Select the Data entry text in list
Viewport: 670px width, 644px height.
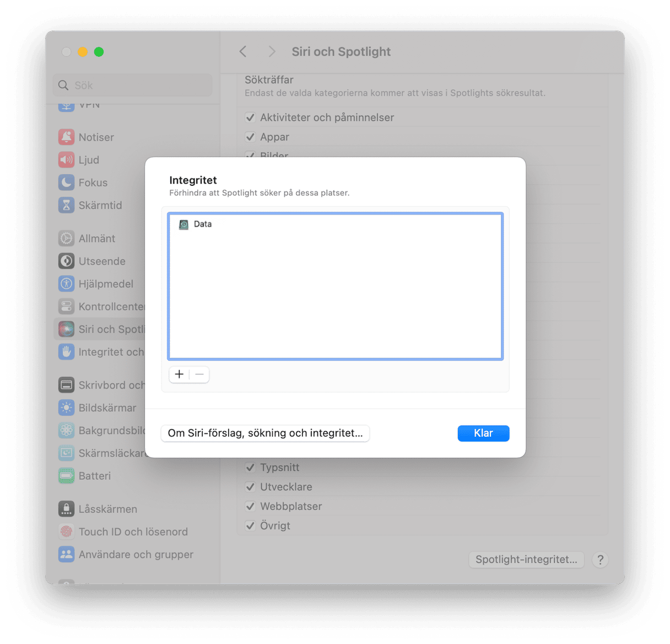point(203,224)
